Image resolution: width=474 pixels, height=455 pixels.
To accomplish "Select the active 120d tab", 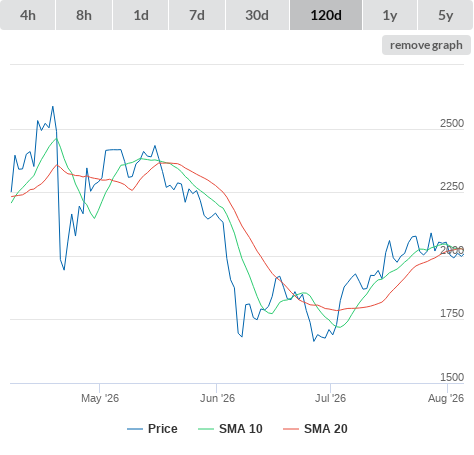I will (x=326, y=15).
